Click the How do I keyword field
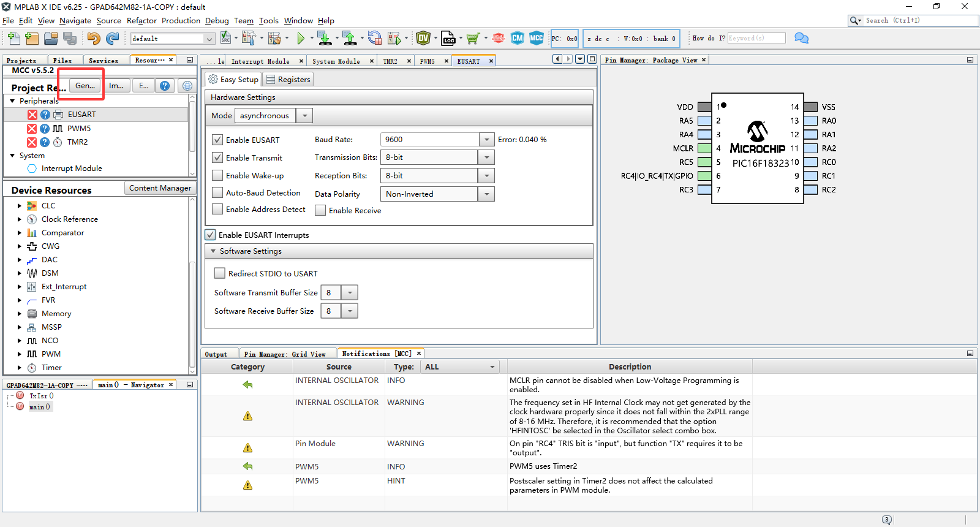 coord(756,38)
